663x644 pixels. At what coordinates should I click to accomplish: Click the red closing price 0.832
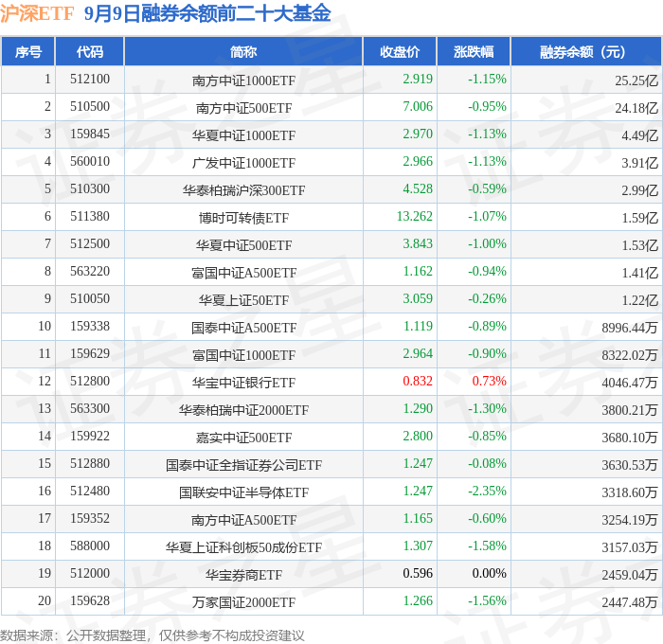pyautogui.click(x=418, y=381)
